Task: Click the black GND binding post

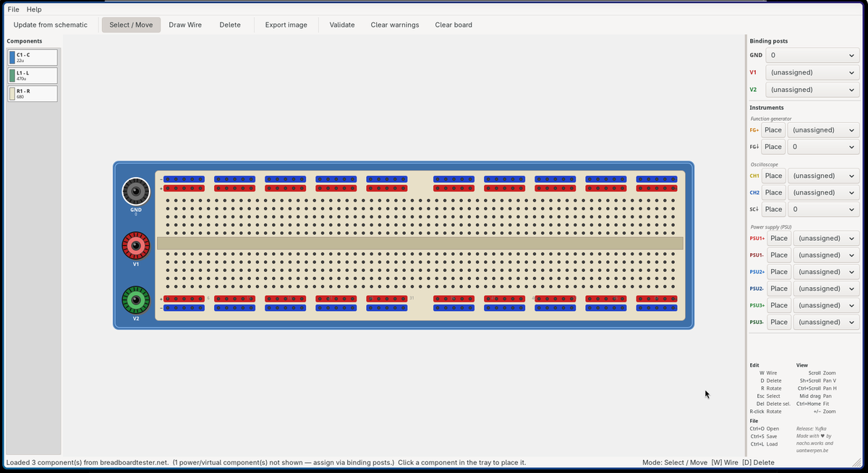Action: tap(136, 192)
